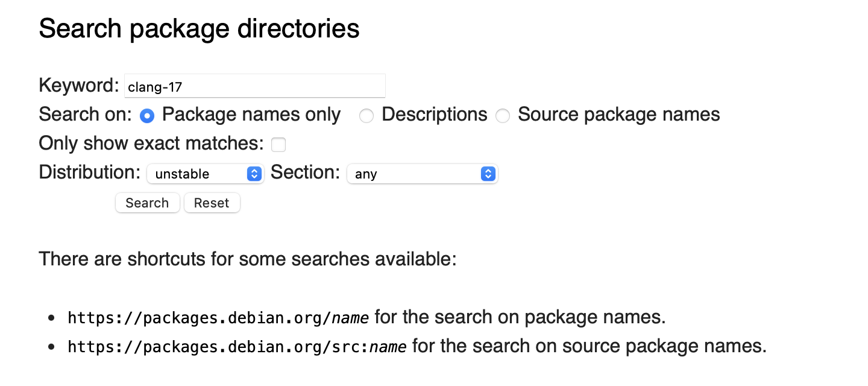Enable the "Only show exact matches" checkbox

pyautogui.click(x=278, y=145)
